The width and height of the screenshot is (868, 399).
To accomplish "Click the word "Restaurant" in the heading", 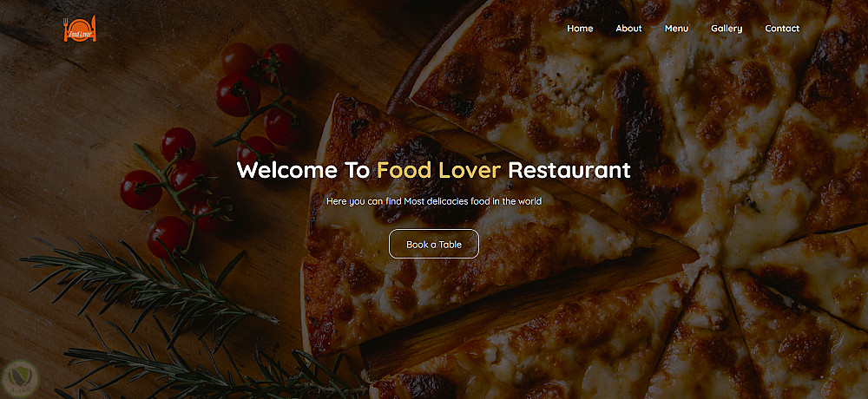I will (x=569, y=170).
